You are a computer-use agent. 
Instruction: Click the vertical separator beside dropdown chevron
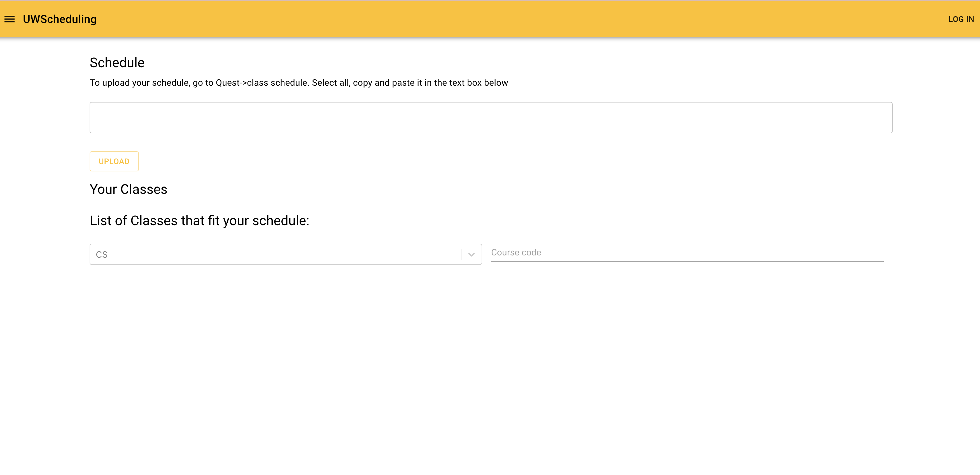461,254
